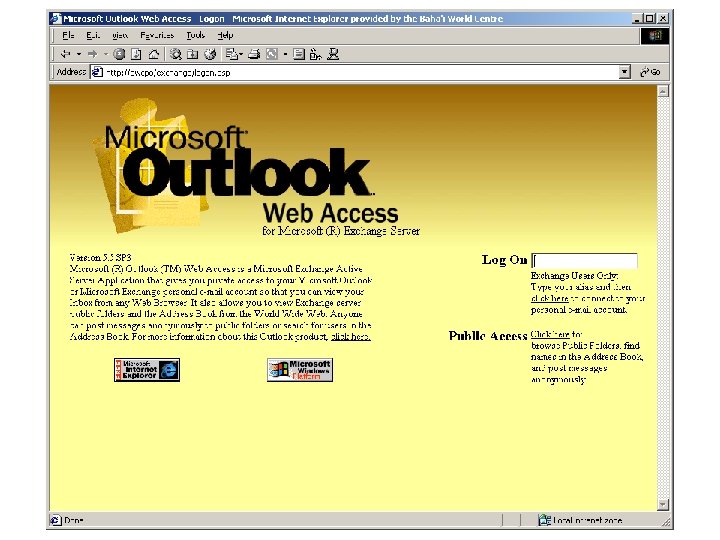Minimize the browser window
Image resolution: width=720 pixels, height=540 pixels.
637,19
